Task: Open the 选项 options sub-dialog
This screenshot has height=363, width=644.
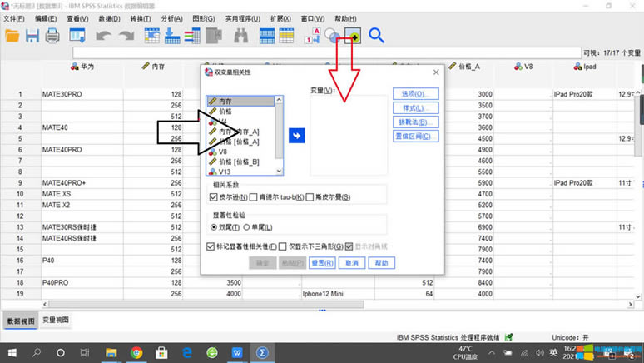Action: [x=414, y=94]
